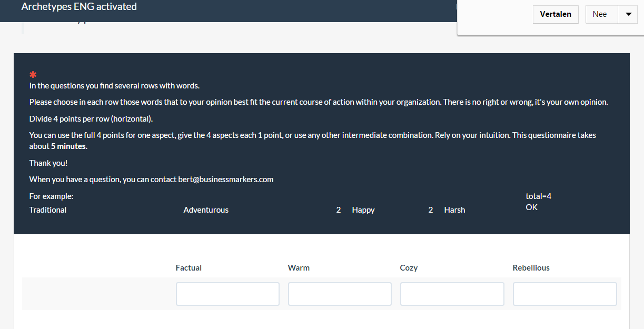Select the Cozy column heading

point(409,267)
